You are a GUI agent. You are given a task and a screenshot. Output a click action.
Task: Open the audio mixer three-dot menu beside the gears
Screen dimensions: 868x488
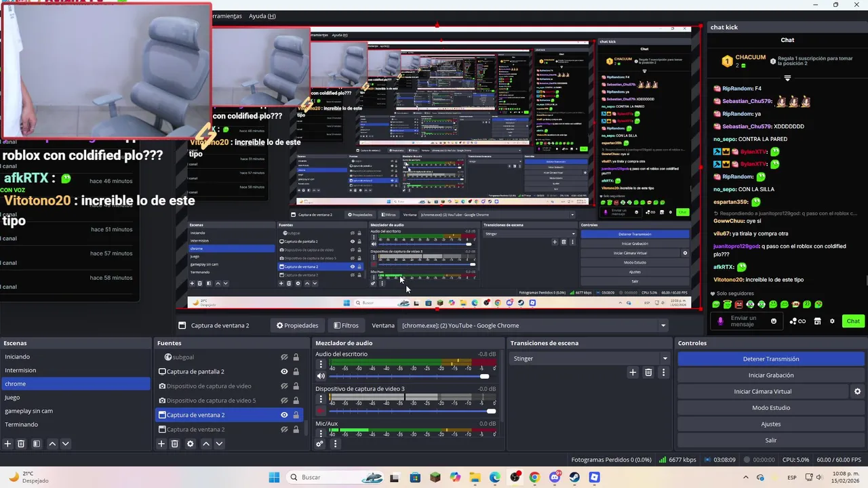pyautogui.click(x=335, y=444)
